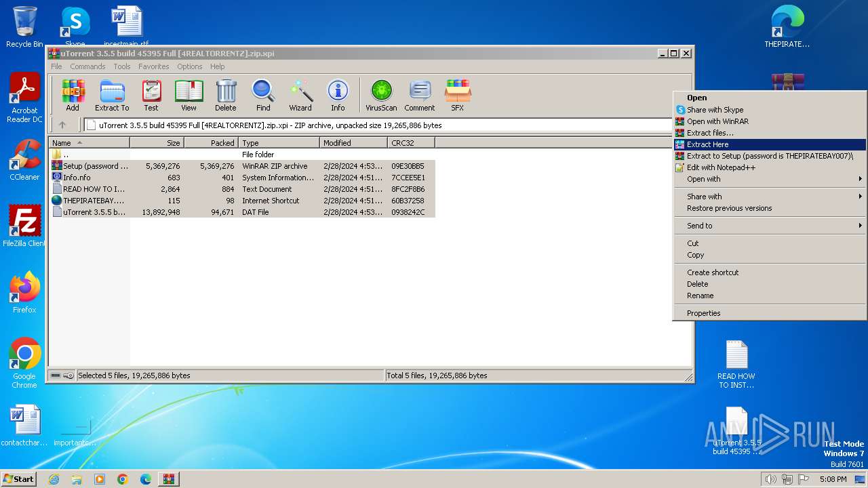Click the Delete trash bin icon in the WinRAR toolbar
This screenshot has height=488, width=868.
click(x=226, y=95)
